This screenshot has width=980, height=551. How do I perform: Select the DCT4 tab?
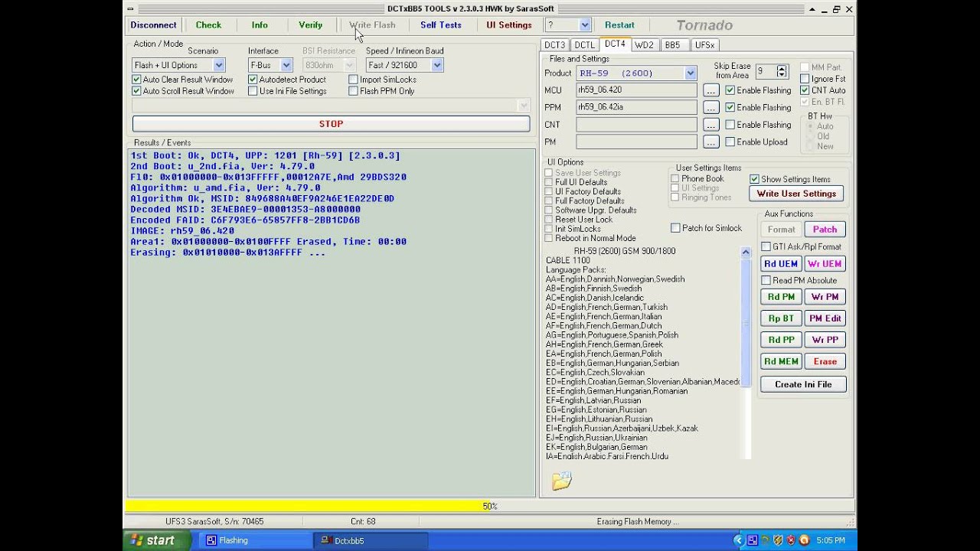pyautogui.click(x=615, y=44)
